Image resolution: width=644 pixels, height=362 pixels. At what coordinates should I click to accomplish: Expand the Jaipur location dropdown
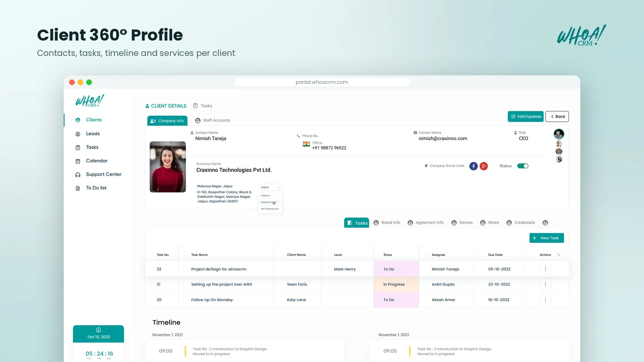point(270,187)
